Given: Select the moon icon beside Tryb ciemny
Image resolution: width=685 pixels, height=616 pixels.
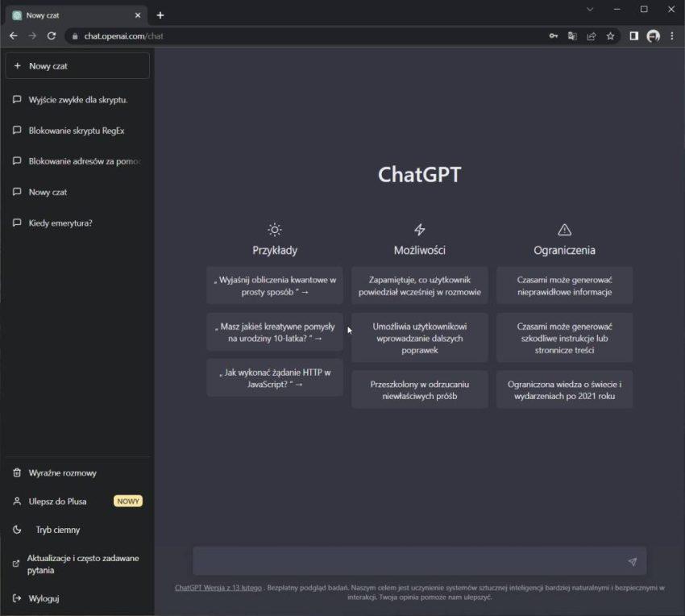Looking at the screenshot, I should point(17,530).
